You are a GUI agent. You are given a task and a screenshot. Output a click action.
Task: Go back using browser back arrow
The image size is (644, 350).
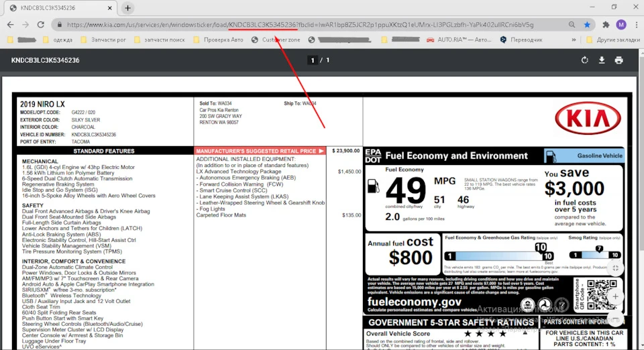point(11,25)
